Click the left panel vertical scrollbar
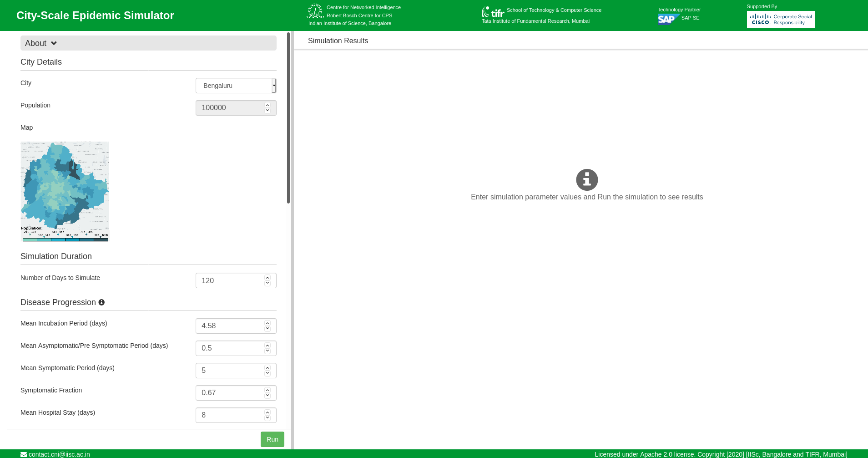The width and height of the screenshot is (868, 458). 288,118
